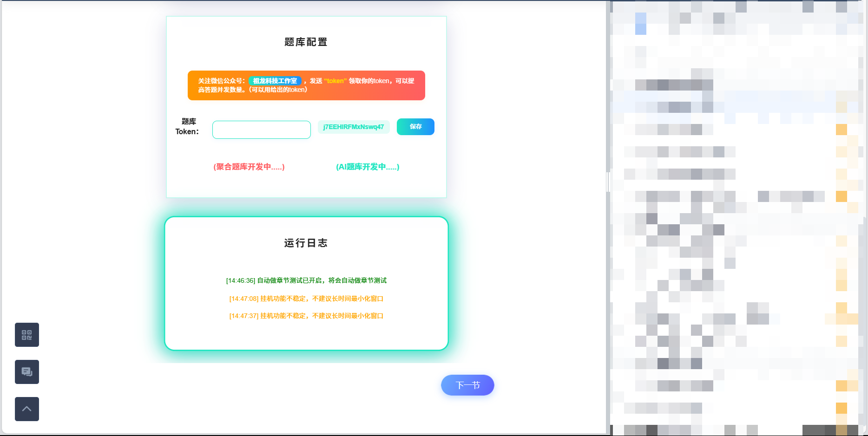Click the scroll-to-top chevron arrow button

(27, 409)
